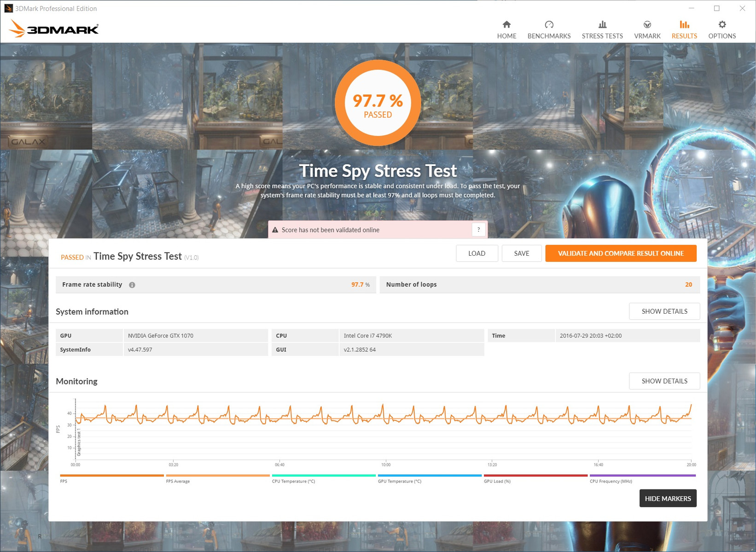Show details for Monitoring section
756x552 pixels.
664,381
